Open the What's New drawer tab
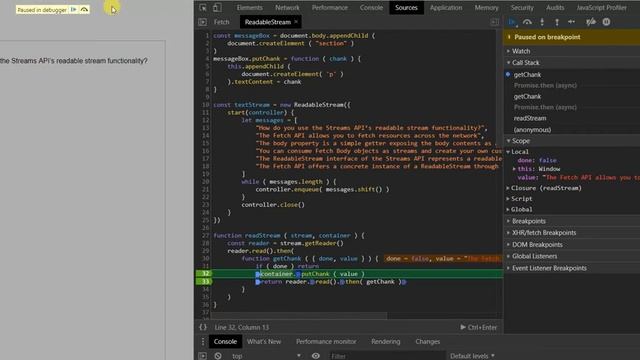This screenshot has width=640, height=360. tap(264, 342)
